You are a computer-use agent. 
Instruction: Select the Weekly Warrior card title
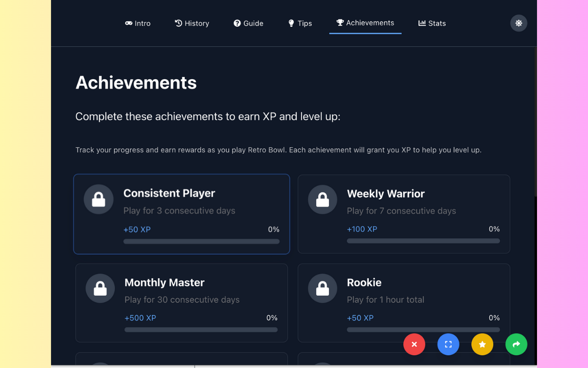point(386,194)
